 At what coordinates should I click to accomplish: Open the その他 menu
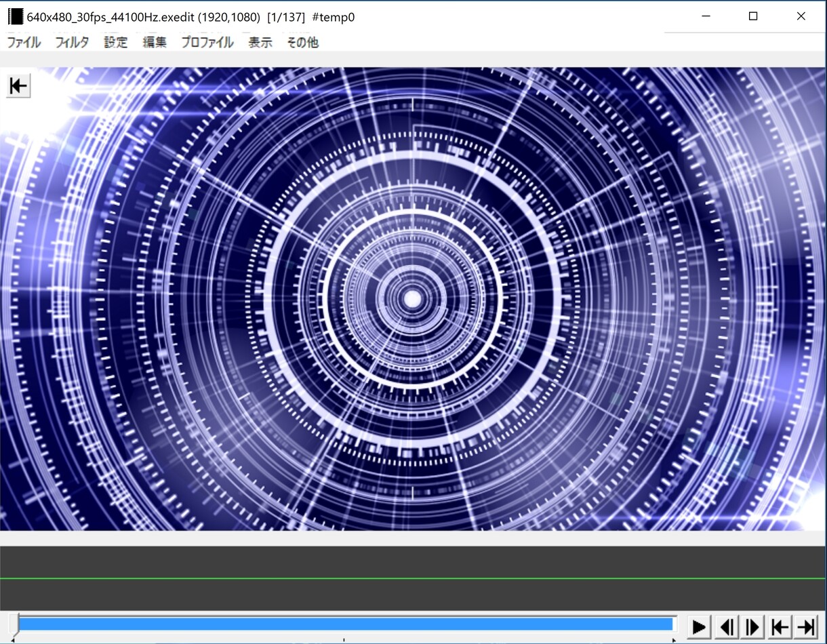pyautogui.click(x=302, y=42)
